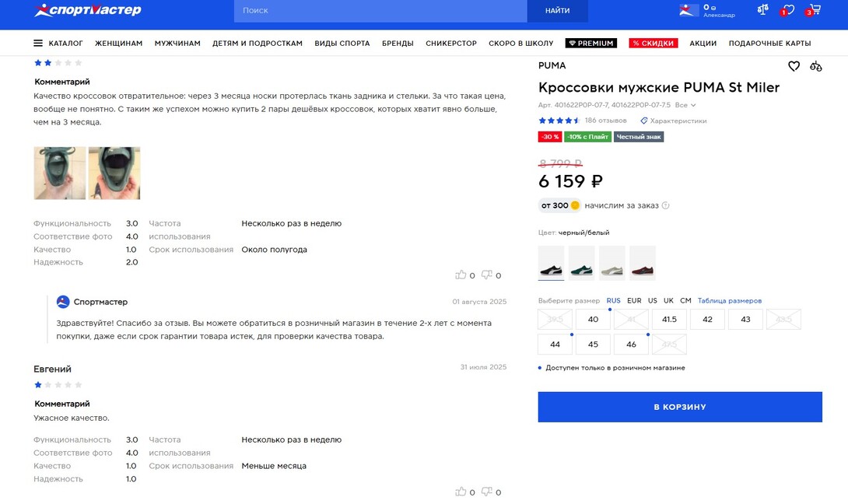This screenshot has width=848, height=504.
Task: Open МУЖЧИНАМ menu section
Action: (x=177, y=44)
